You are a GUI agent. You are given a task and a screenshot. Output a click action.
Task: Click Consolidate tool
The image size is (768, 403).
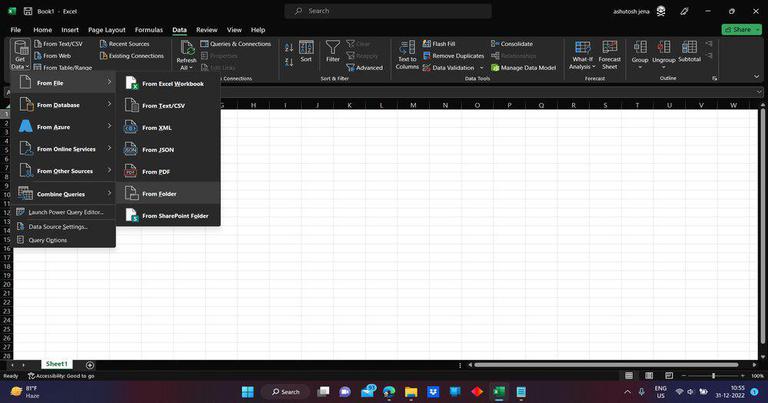[512, 44]
